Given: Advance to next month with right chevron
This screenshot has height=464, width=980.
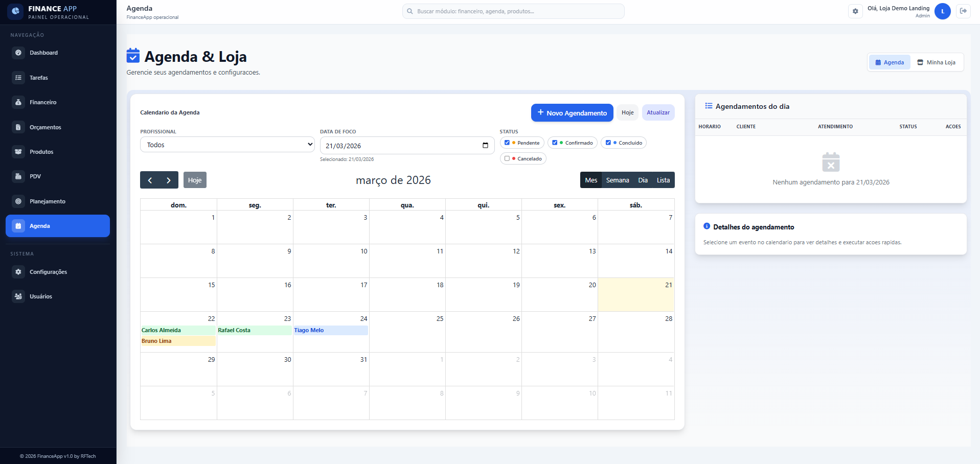Looking at the screenshot, I should 169,180.
